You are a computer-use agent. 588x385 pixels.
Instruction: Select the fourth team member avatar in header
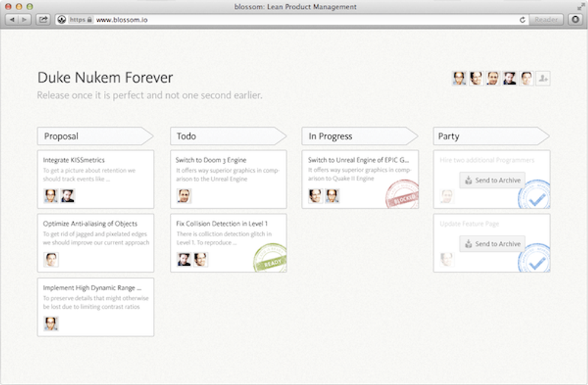pos(509,79)
